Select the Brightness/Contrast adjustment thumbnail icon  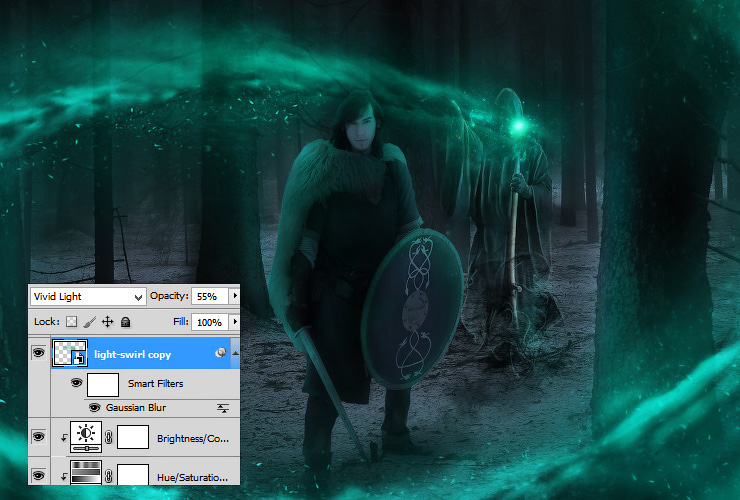[x=86, y=437]
